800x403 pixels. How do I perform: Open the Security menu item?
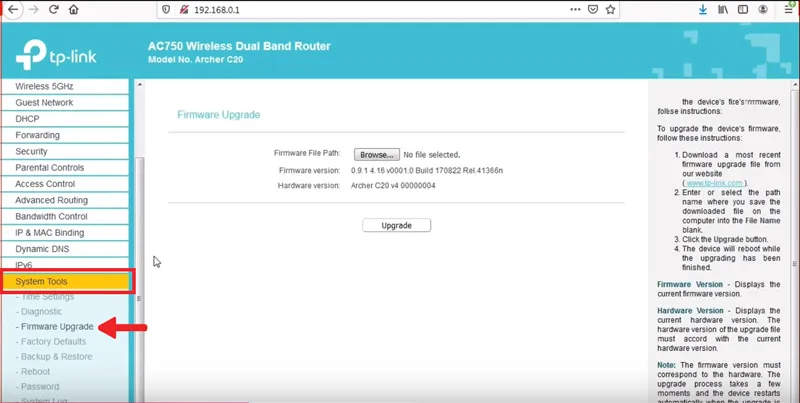coord(65,152)
